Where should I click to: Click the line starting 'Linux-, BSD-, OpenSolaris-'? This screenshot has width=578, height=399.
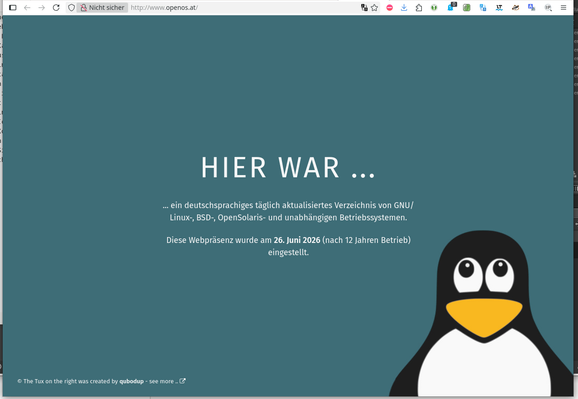click(x=288, y=218)
